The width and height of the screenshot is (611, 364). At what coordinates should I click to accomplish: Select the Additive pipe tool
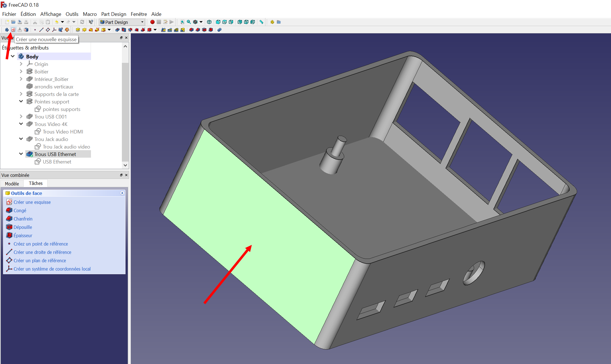[x=97, y=30]
